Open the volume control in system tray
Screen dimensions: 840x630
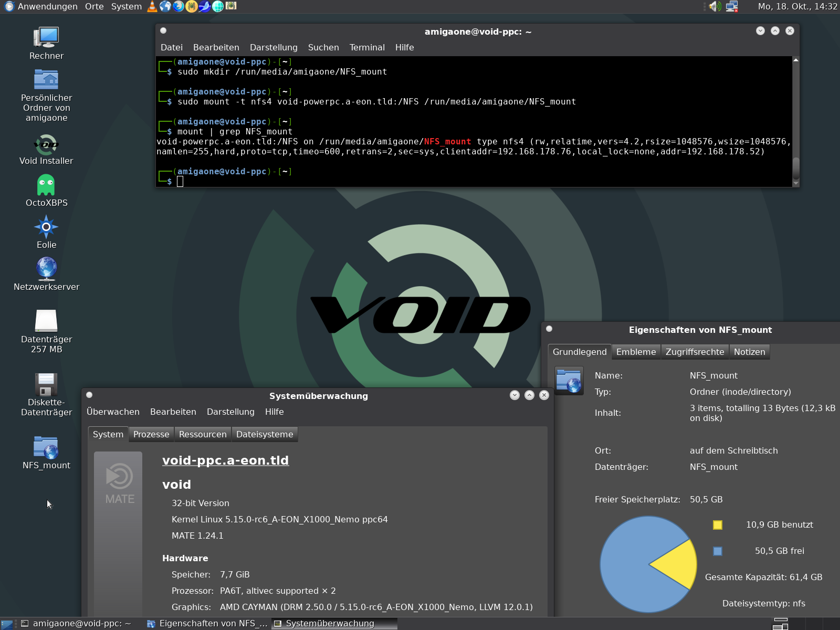(x=715, y=6)
